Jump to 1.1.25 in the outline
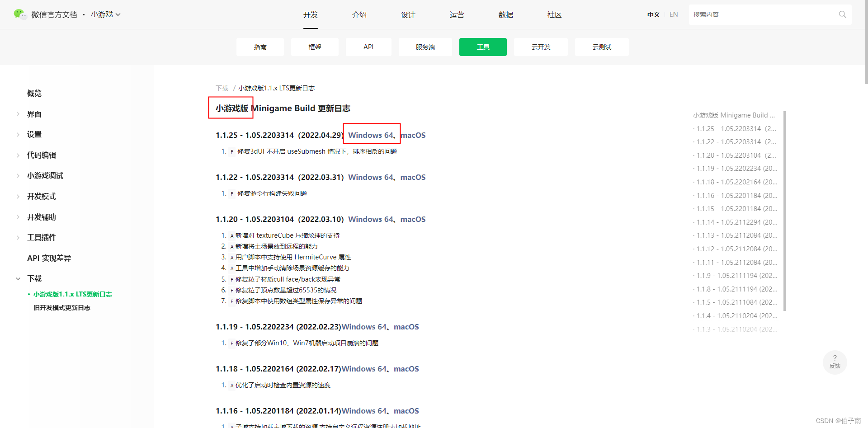This screenshot has width=868, height=428. 736,129
